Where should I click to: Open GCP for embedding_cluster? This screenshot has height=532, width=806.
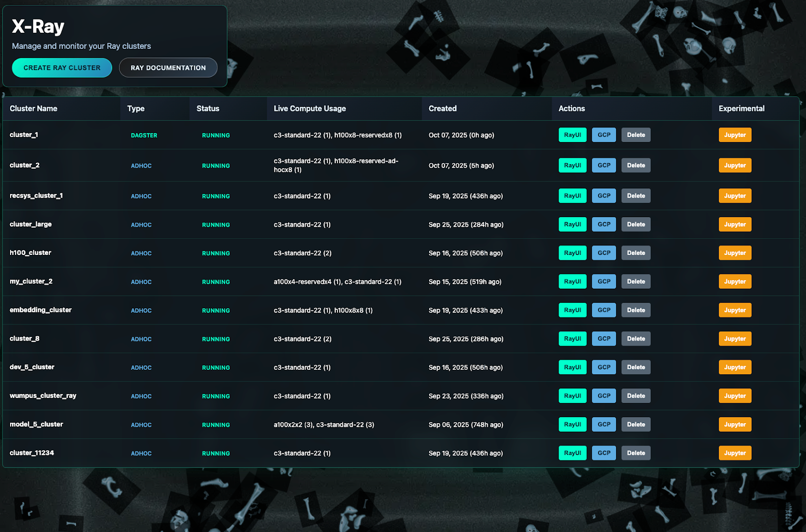(x=603, y=310)
